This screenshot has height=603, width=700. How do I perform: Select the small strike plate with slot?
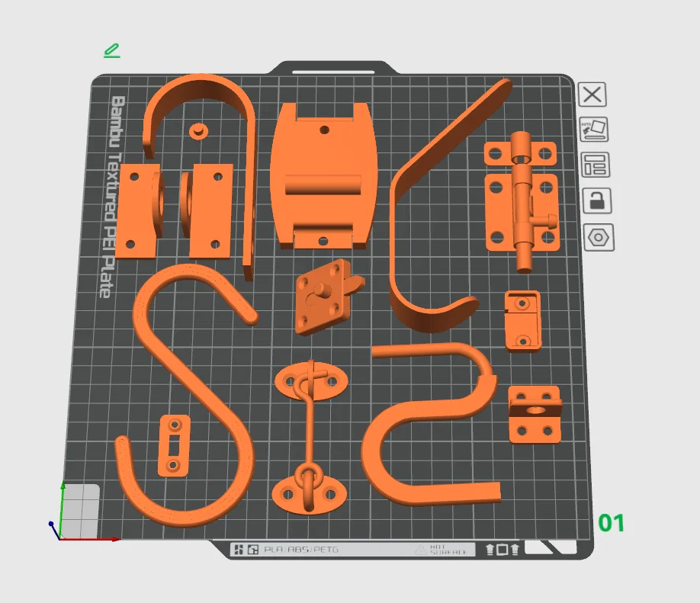point(174,445)
